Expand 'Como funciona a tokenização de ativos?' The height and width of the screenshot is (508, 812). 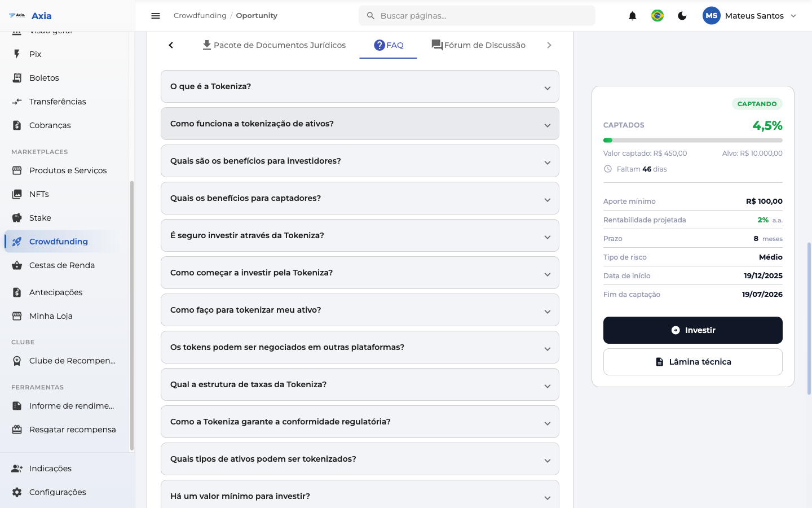click(360, 124)
